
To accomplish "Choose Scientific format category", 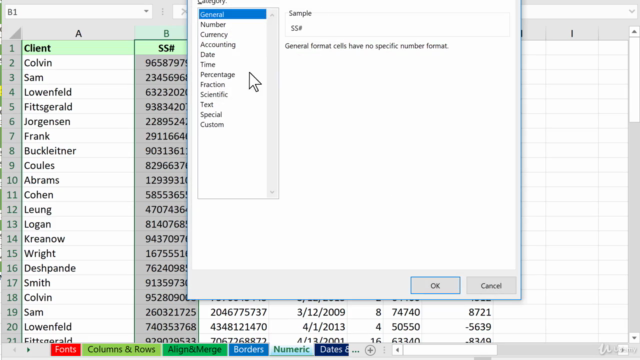I will click(214, 95).
